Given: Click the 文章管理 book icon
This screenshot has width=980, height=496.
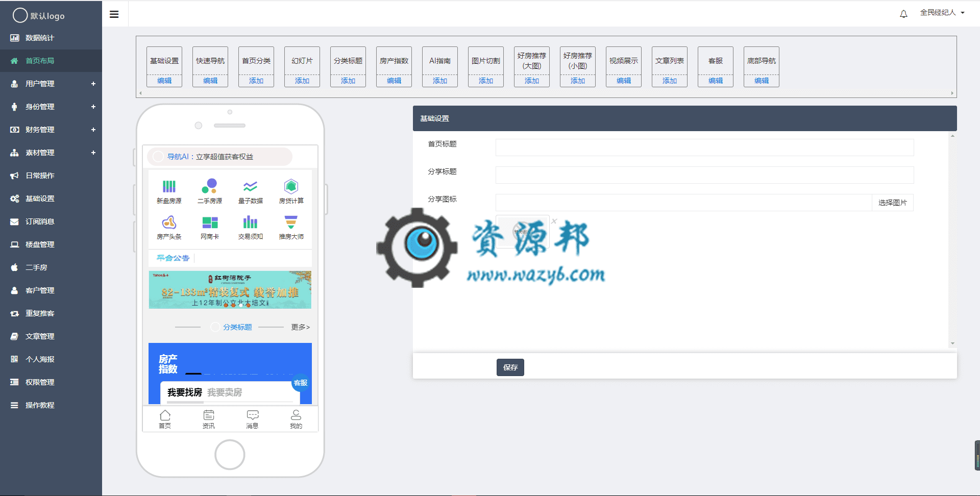Looking at the screenshot, I should pyautogui.click(x=15, y=336).
